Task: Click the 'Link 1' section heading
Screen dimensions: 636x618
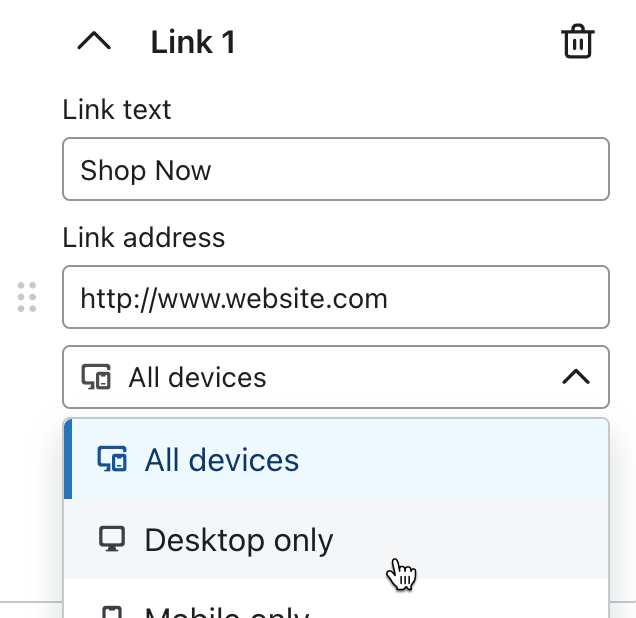Action: 193,43
